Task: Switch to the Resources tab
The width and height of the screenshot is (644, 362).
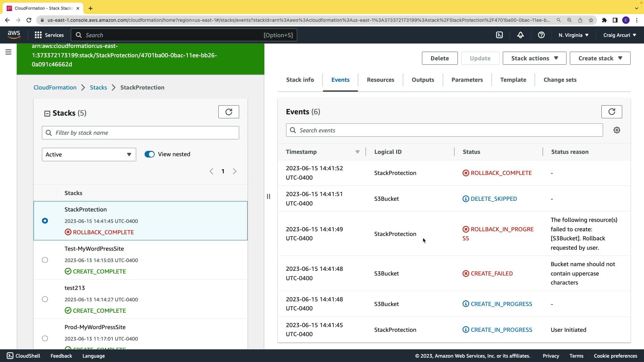Action: coord(380,80)
